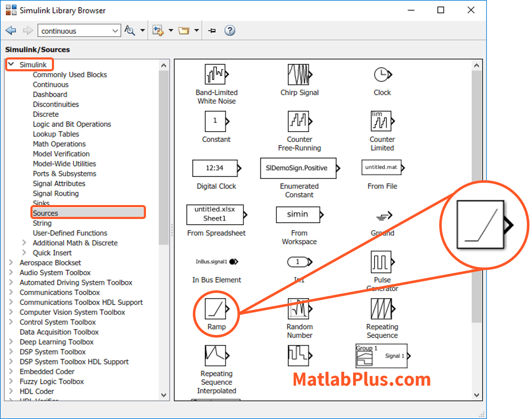Pick the Constant block icon
This screenshot has width=532, height=419.
(216, 122)
